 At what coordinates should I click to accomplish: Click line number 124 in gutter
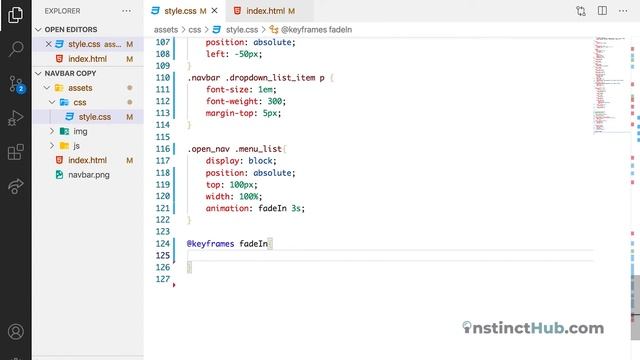tap(163, 244)
